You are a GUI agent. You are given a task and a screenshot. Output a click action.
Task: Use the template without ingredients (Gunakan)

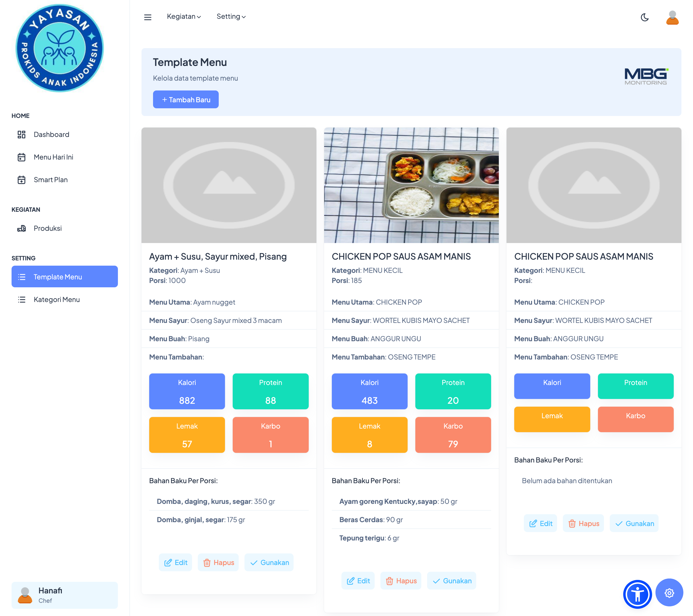(634, 523)
